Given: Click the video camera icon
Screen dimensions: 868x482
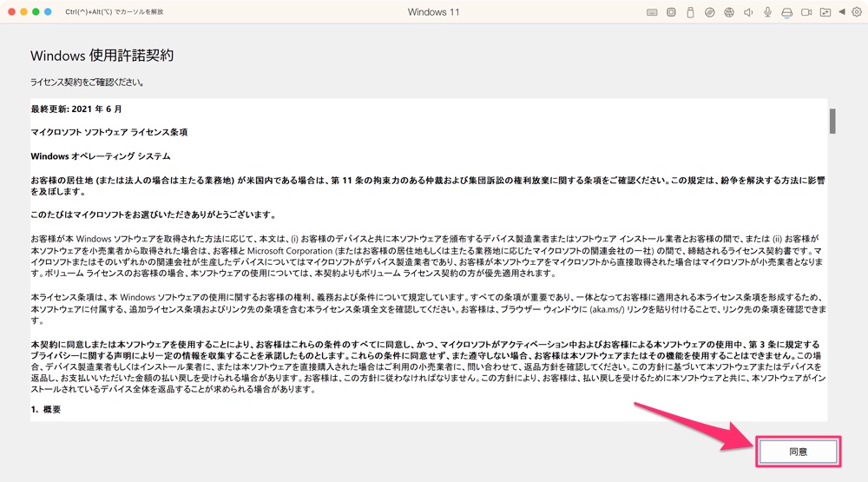Looking at the screenshot, I should [806, 12].
